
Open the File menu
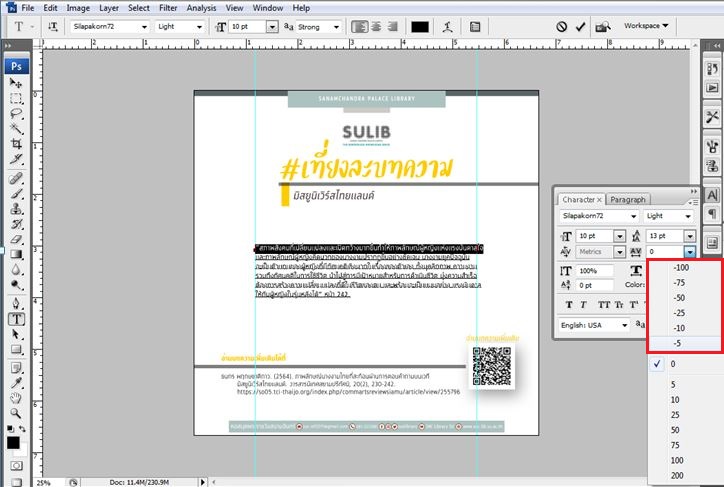click(x=28, y=8)
